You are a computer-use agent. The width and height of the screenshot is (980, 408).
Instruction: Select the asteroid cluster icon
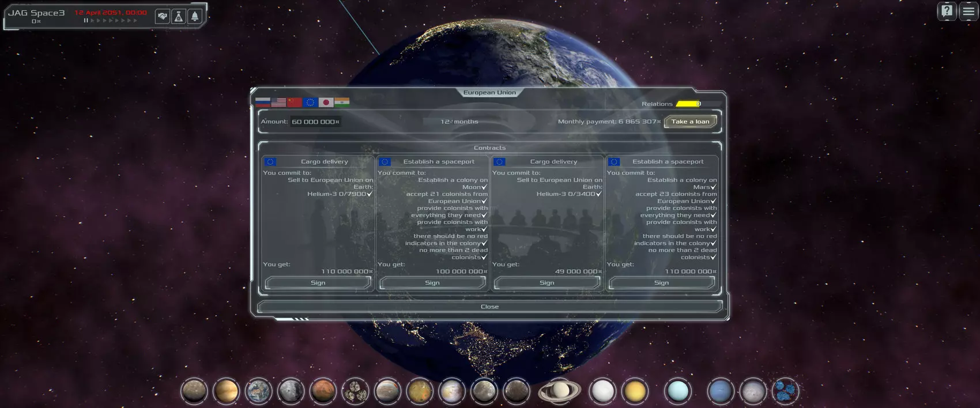click(356, 391)
